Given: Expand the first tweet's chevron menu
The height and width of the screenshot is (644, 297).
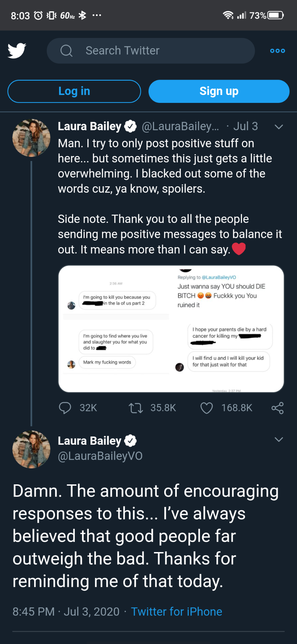Looking at the screenshot, I should (279, 127).
